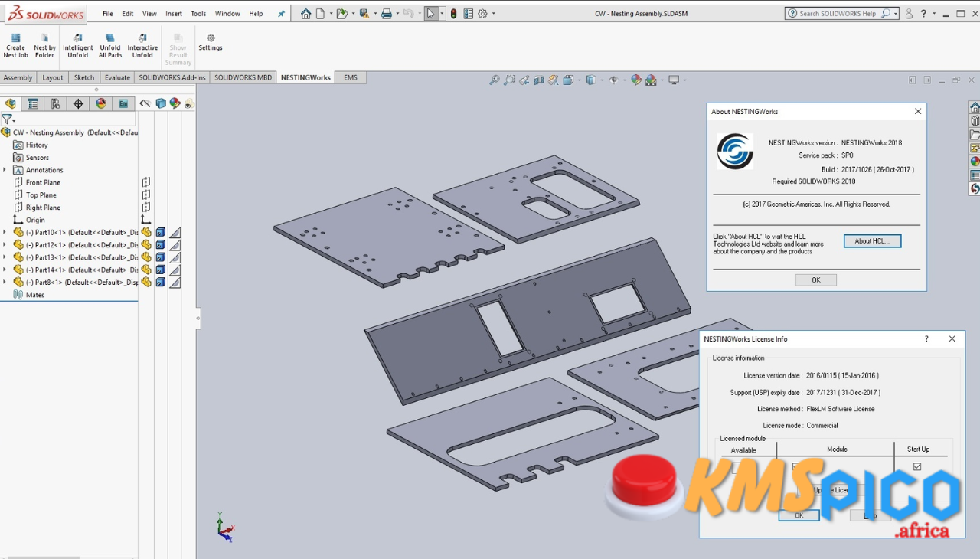Expand the Part10<1> tree node

click(x=5, y=232)
